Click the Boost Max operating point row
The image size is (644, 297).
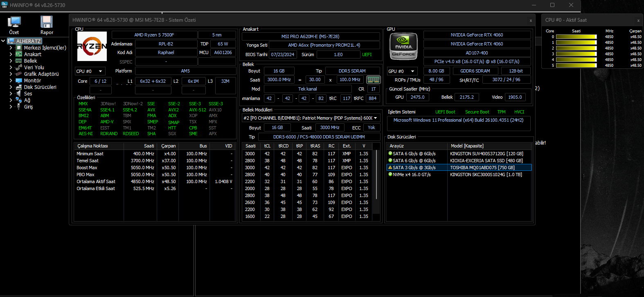point(155,168)
